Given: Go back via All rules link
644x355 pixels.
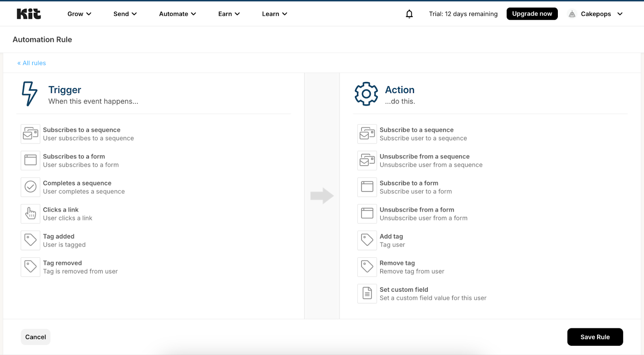Looking at the screenshot, I should click(x=32, y=63).
